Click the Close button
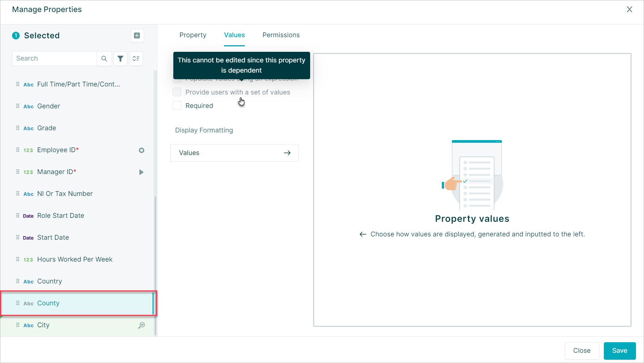This screenshot has height=363, width=644. tap(582, 351)
